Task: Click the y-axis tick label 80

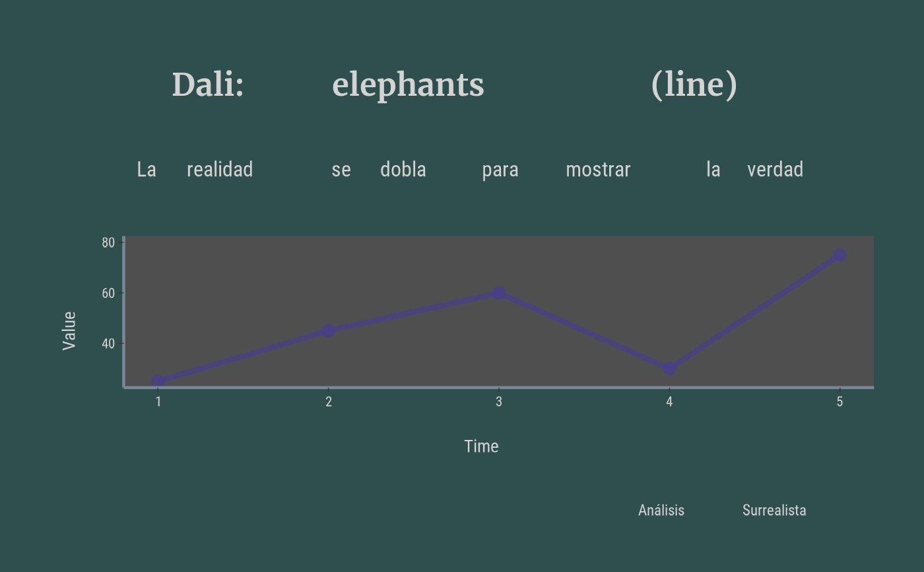Action: [x=108, y=243]
